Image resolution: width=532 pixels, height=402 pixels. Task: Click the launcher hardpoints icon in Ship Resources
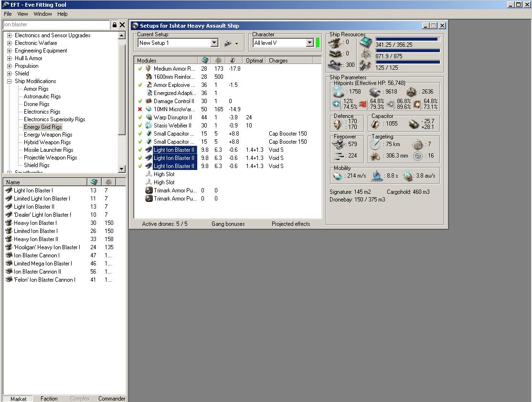(335, 53)
